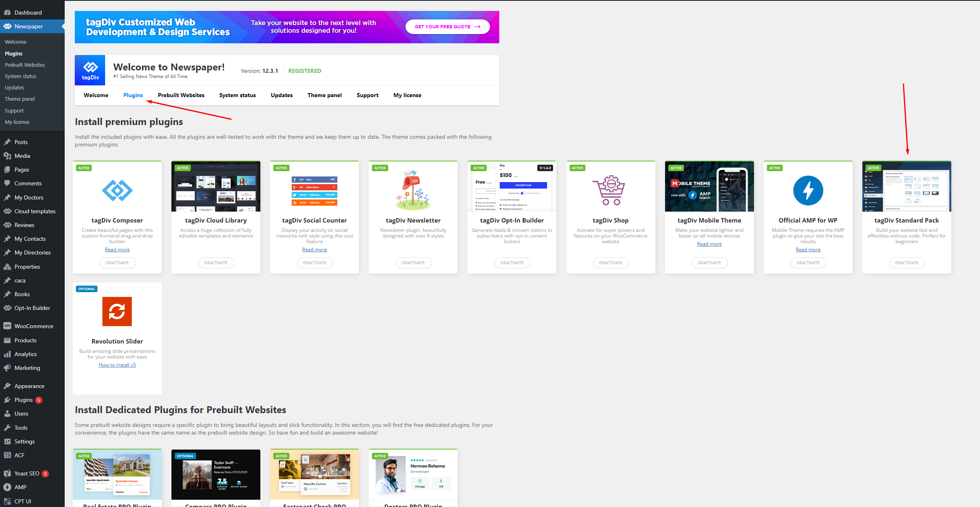Open the How to install v5 link
The image size is (980, 507).
tap(117, 365)
